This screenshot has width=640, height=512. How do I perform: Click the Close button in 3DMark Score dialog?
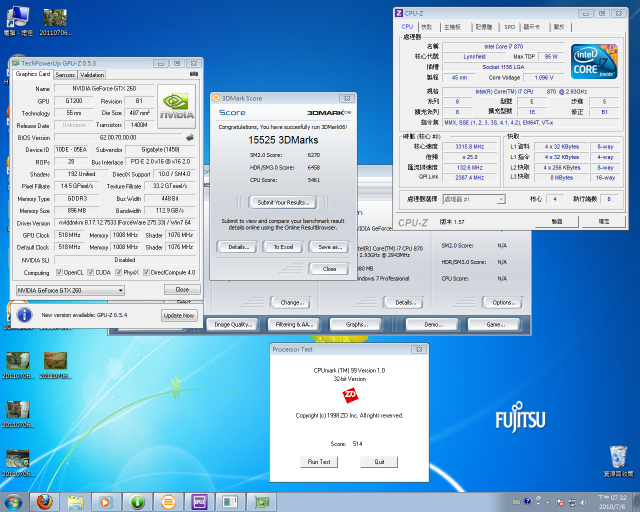click(x=329, y=269)
